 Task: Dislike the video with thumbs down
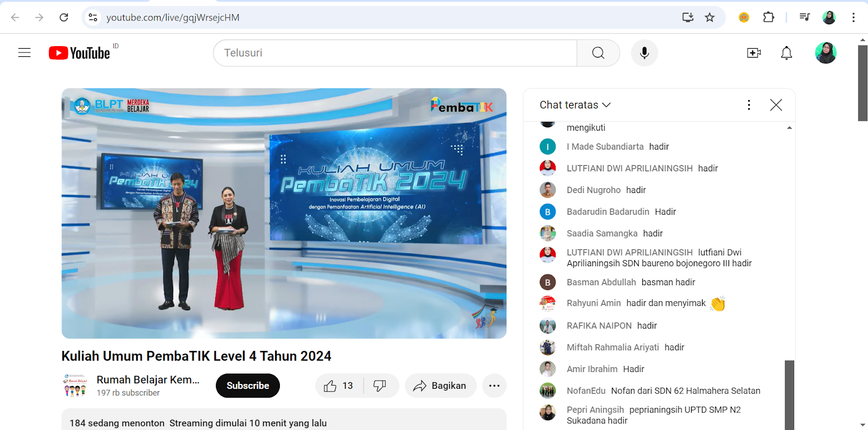380,386
